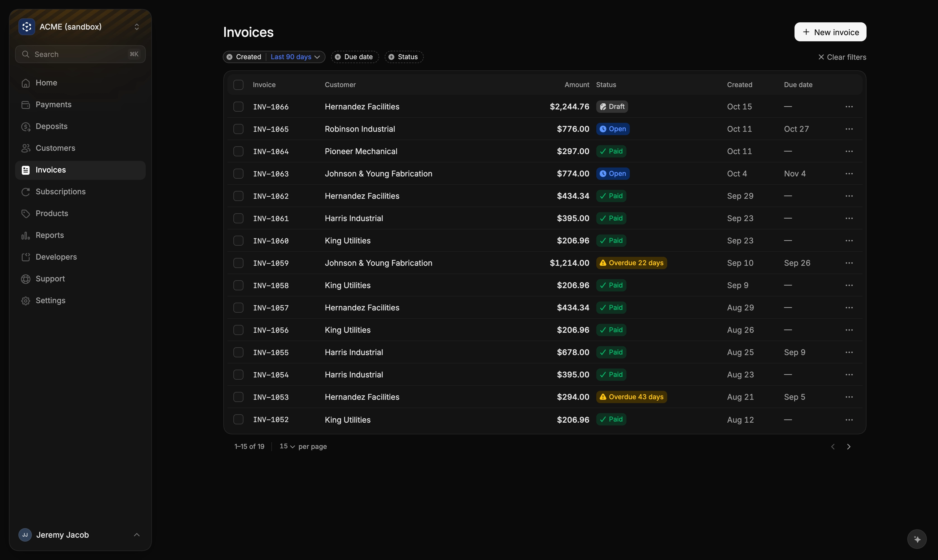Add a Status filter
Viewport: 938px width, 560px height.
pyautogui.click(x=404, y=57)
